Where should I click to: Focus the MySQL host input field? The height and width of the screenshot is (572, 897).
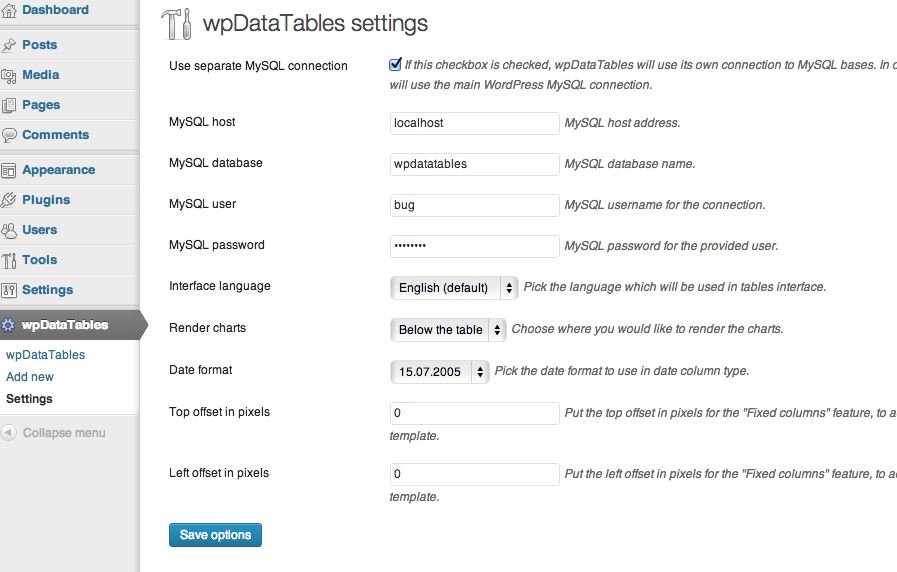coord(474,123)
